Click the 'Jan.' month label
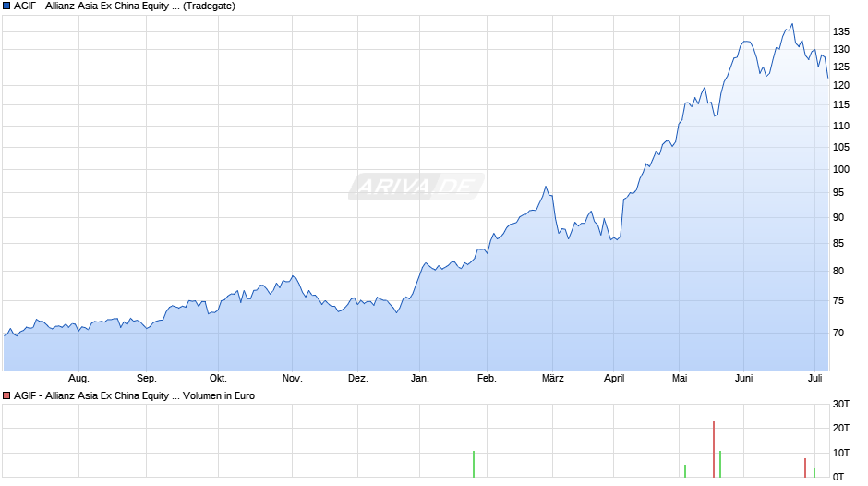The height and width of the screenshot is (486, 868). coord(419,379)
